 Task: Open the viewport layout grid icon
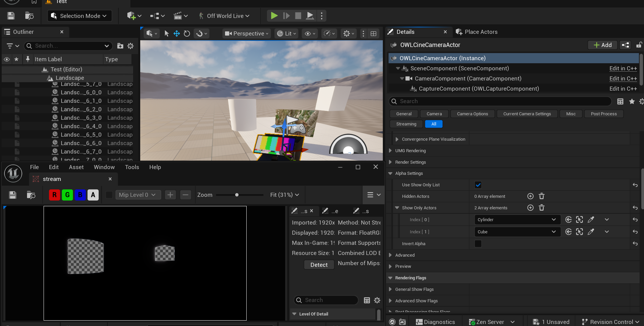(373, 33)
